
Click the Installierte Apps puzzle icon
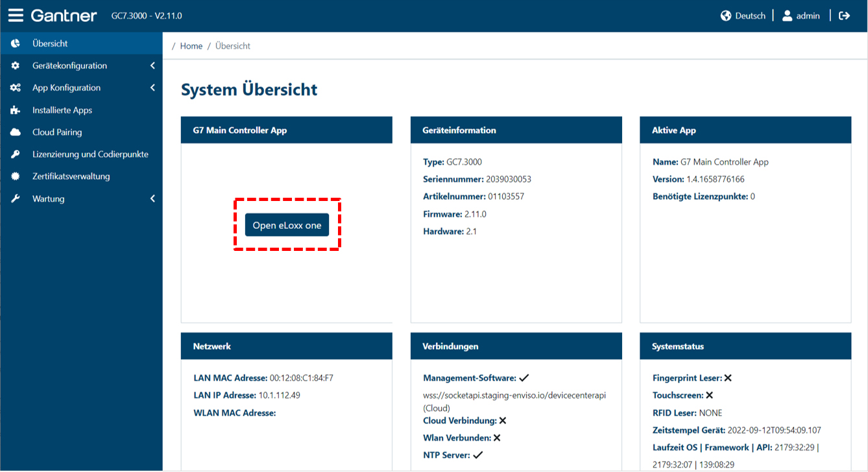pyautogui.click(x=16, y=110)
